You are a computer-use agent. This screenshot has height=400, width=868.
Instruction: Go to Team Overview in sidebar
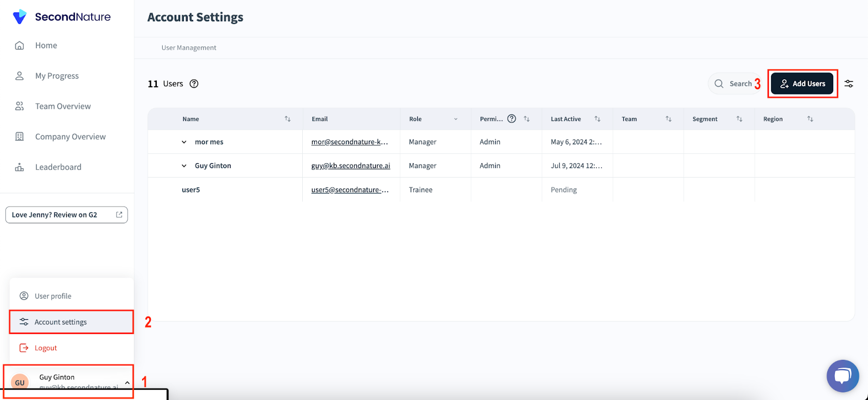click(63, 106)
